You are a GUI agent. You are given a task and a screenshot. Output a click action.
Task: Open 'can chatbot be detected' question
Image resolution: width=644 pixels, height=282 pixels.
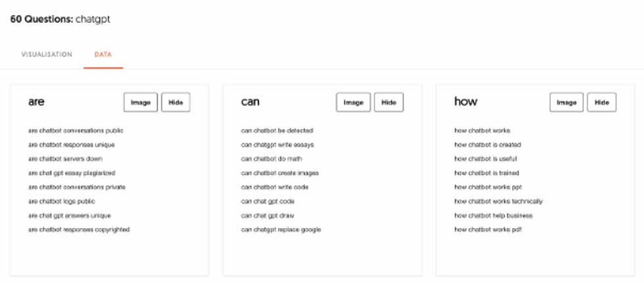pos(277,131)
